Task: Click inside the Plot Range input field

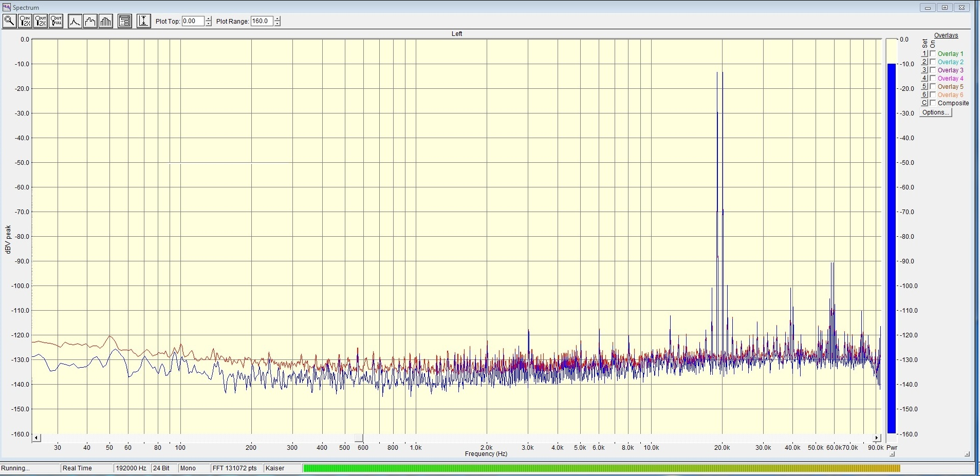Action: tap(262, 21)
